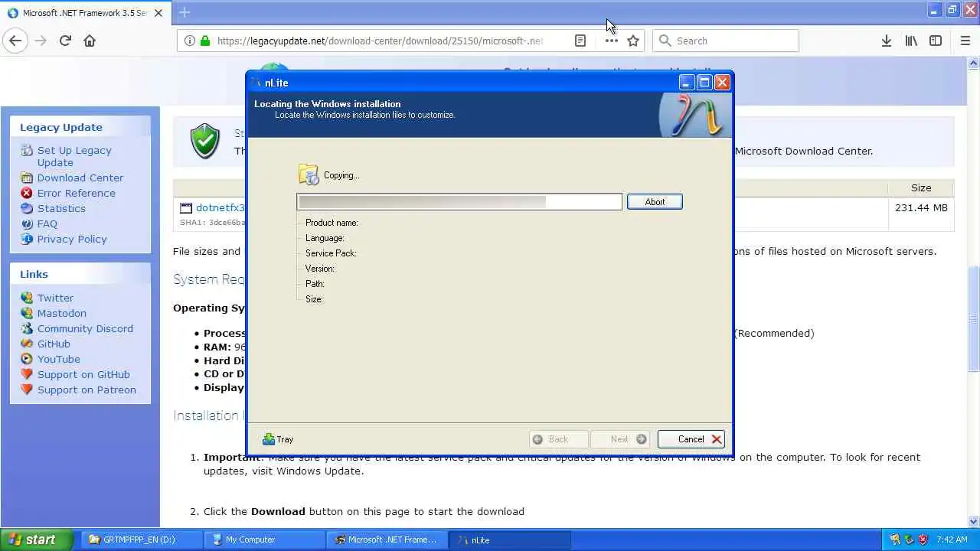This screenshot has height=551, width=980.
Task: Open Set Up Legacy Update link
Action: 74,156
